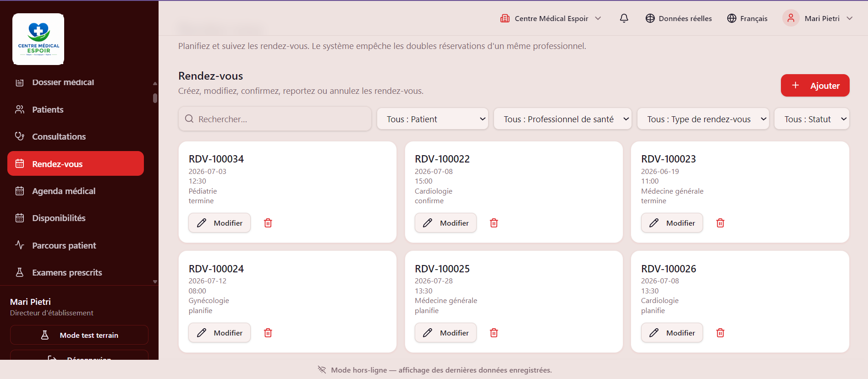Viewport: 868px width, 379px height.
Task: Delete appointment RDV-100025 trash icon
Action: [494, 333]
